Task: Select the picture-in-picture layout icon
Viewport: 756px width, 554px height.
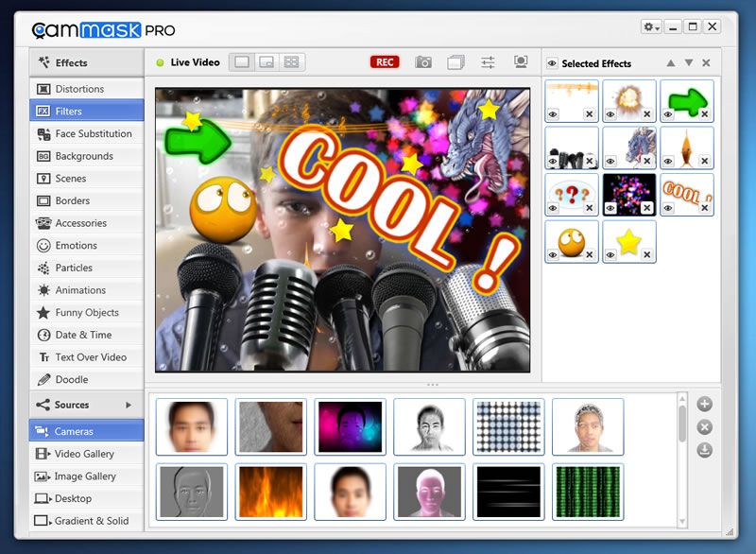Action: (266, 62)
